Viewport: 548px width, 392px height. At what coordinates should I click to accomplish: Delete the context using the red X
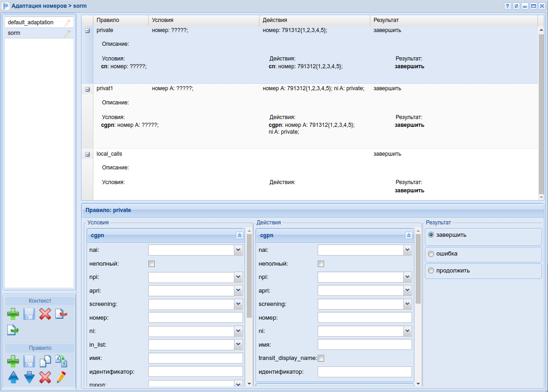coord(45,314)
